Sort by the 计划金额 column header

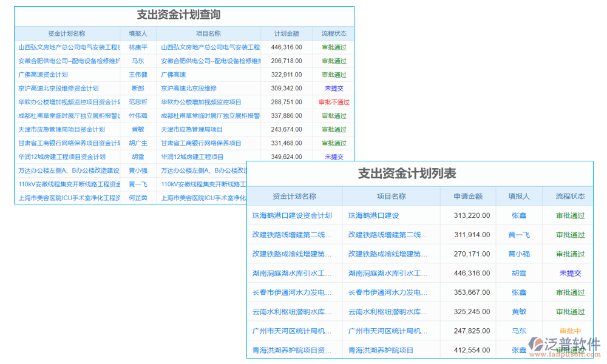[x=285, y=33]
